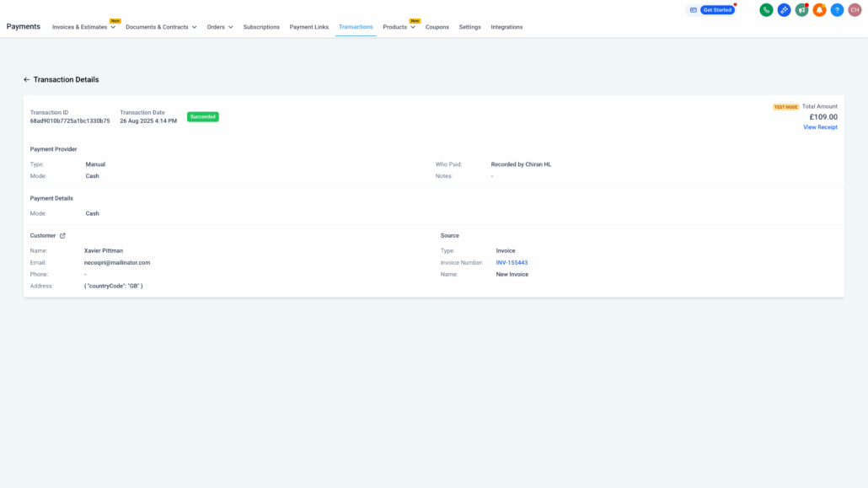Open the orange bell notifications icon
The width and height of the screenshot is (868, 488).
point(819,10)
